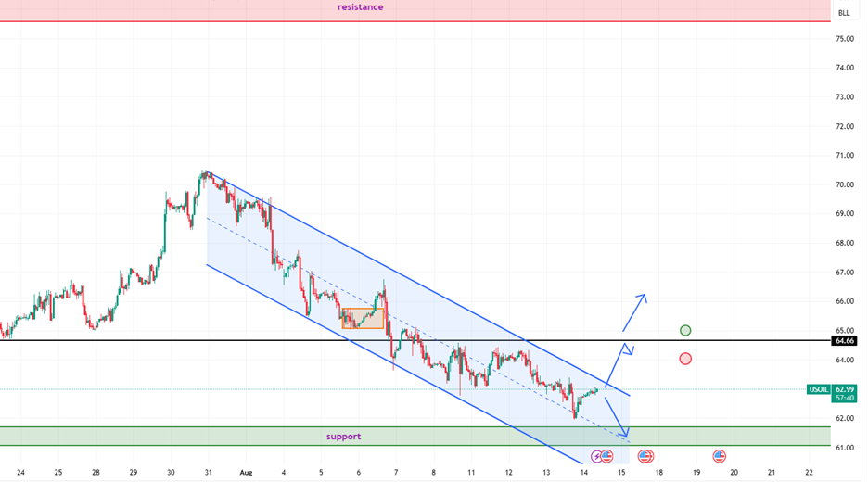The height and width of the screenshot is (482, 868).
Task: Click the 73.00 price scale label
Action: click(x=845, y=96)
